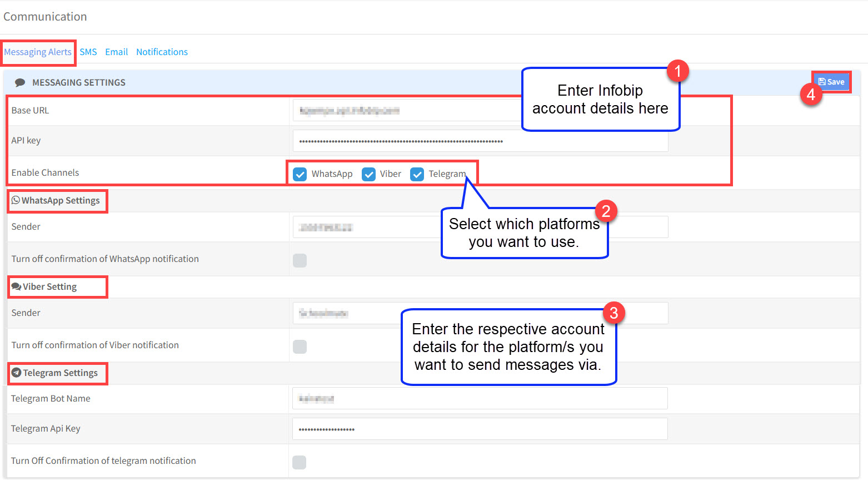Screen dimensions: 868x480
Task: Select the Telegram Api Key field
Action: 480,429
